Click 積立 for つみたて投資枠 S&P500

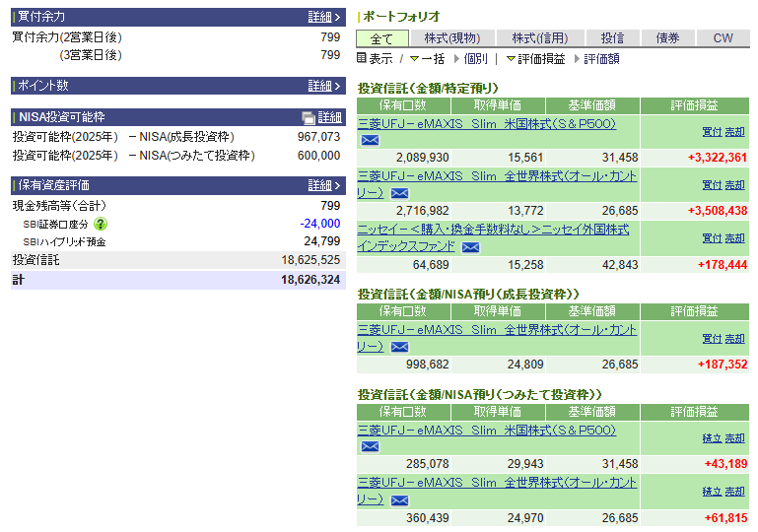coord(712,437)
